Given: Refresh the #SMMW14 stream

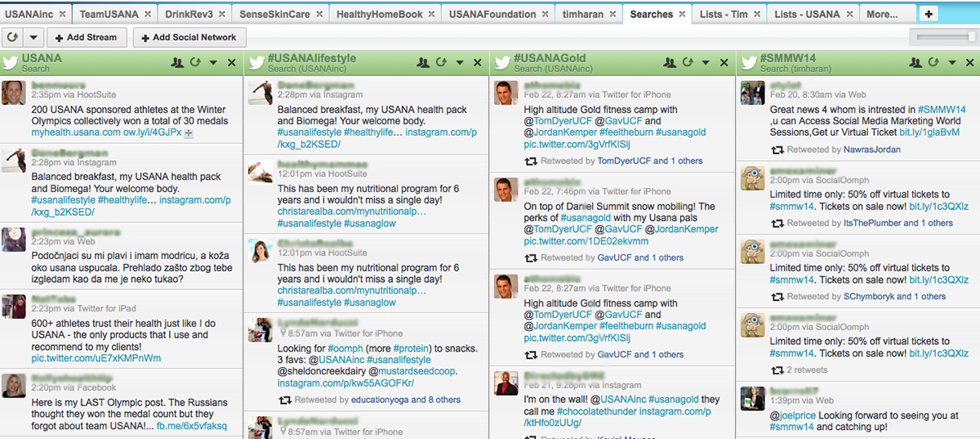Looking at the screenshot, I should pos(933,62).
